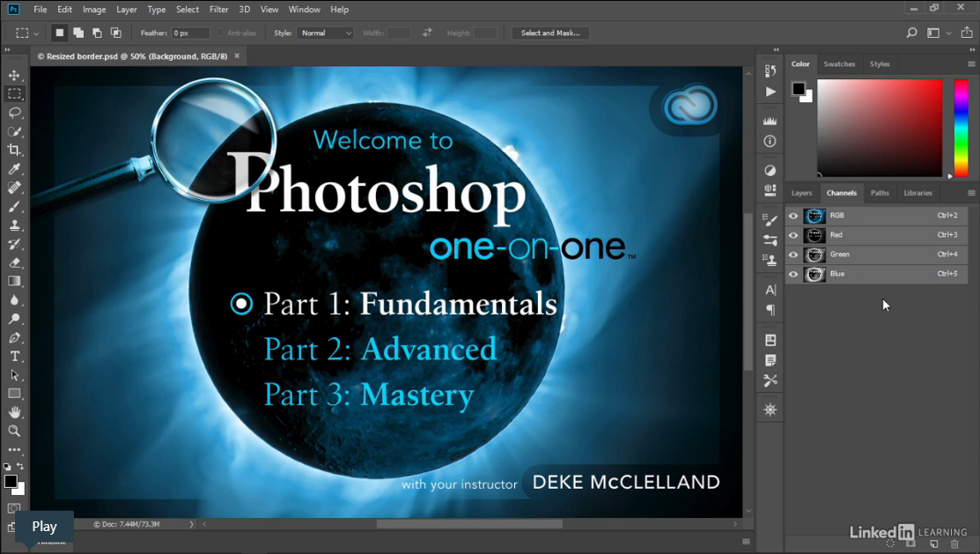The width and height of the screenshot is (980, 554).
Task: Select the Hand tool
Action: click(x=14, y=412)
